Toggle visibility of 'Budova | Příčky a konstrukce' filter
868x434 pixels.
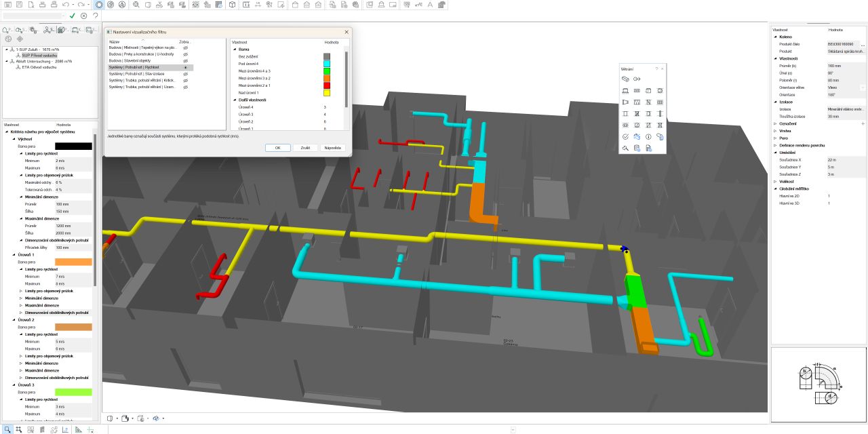pyautogui.click(x=185, y=54)
